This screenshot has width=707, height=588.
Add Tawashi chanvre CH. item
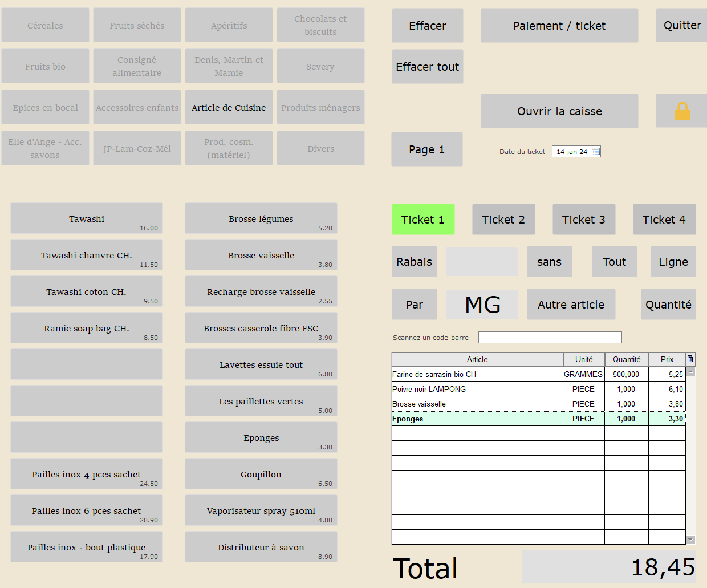pyautogui.click(x=87, y=255)
